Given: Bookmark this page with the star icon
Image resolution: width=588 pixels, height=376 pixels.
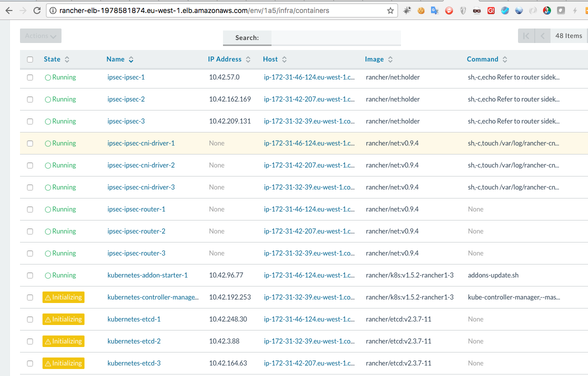Looking at the screenshot, I should 390,11.
